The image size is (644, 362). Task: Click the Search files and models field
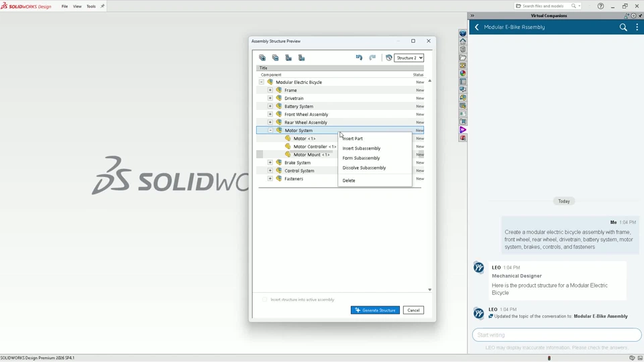543,6
